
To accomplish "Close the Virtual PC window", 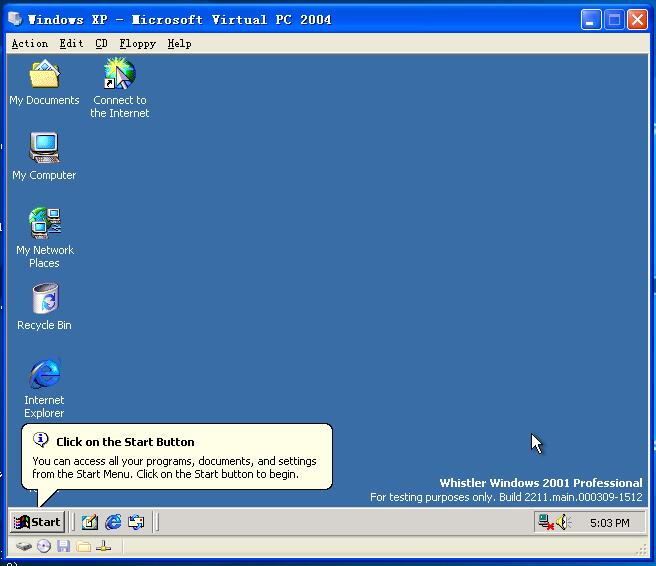I will (x=637, y=20).
